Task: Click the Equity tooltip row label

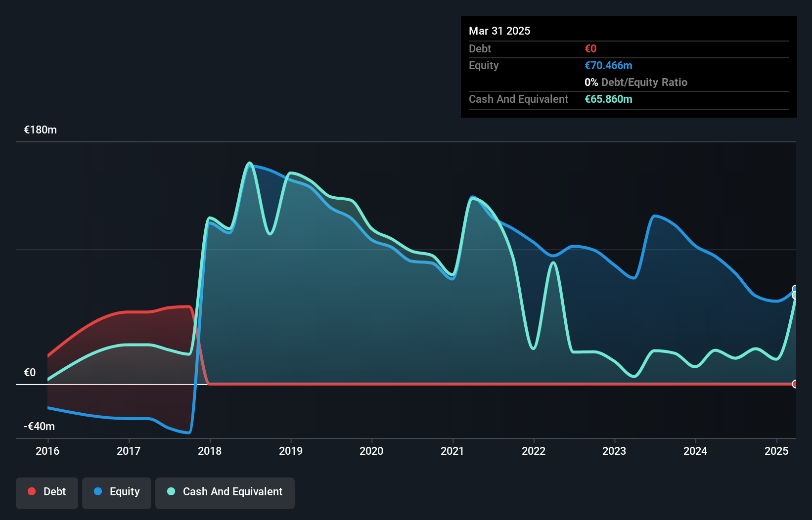Action: coord(484,65)
